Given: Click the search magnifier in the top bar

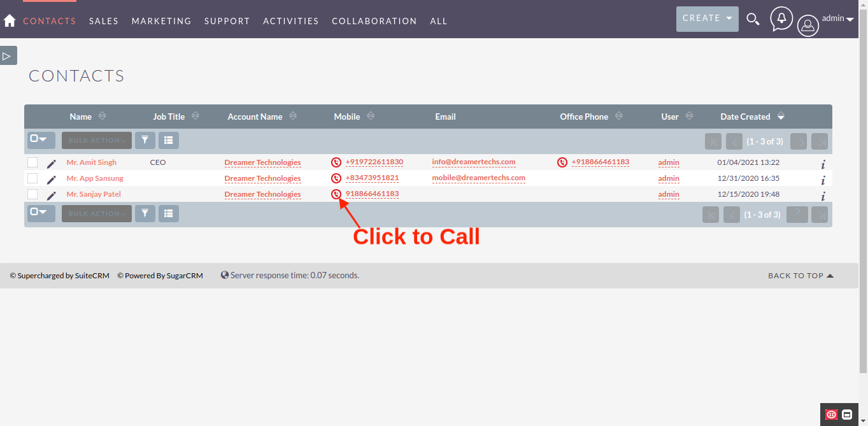Looking at the screenshot, I should click(753, 19).
